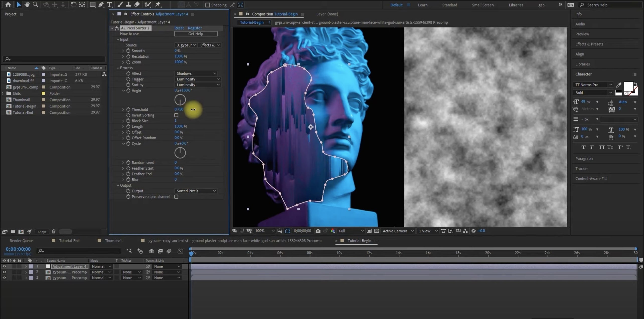This screenshot has height=319, width=644.
Task: Toggle the Threshold stopwatch
Action: point(128,109)
